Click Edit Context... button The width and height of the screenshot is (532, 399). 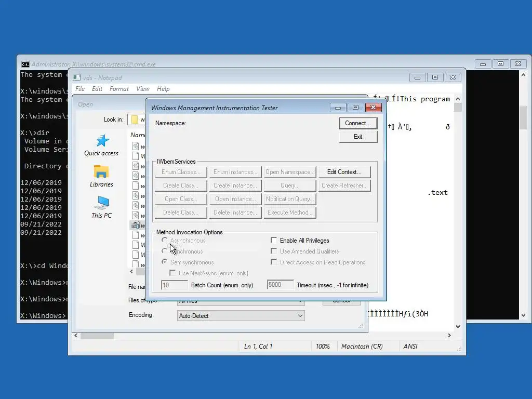click(344, 172)
